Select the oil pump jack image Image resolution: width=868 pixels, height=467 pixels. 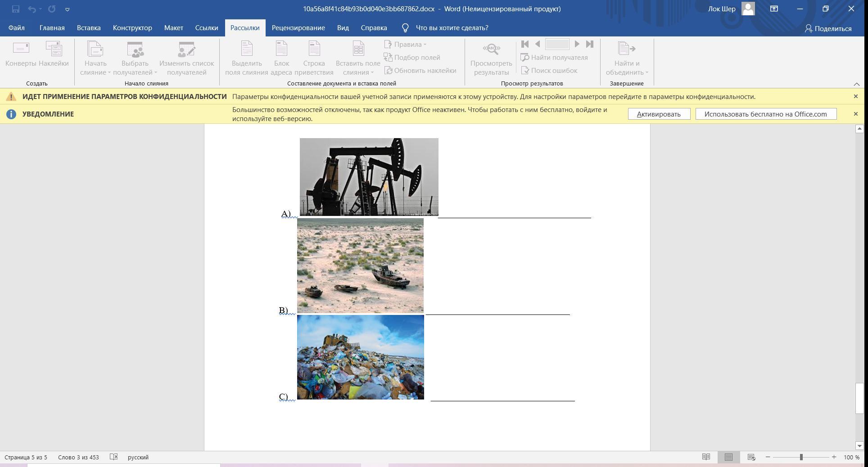click(x=369, y=177)
